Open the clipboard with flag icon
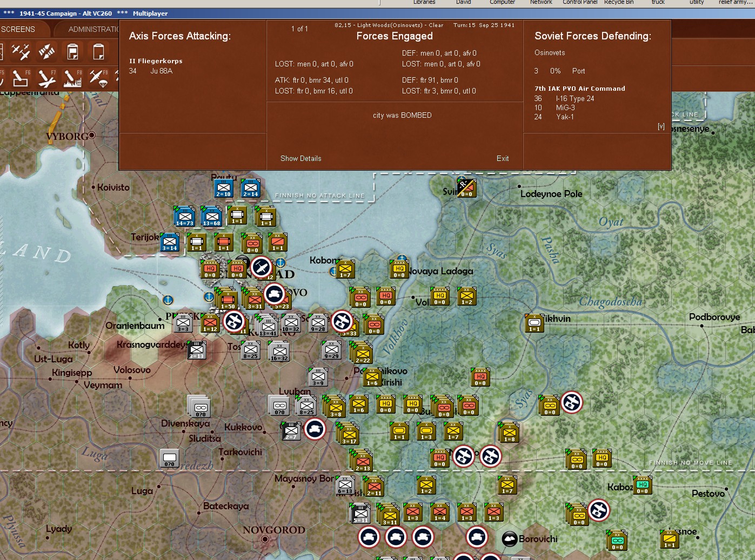Screen dimensions: 755x560 coord(72,52)
